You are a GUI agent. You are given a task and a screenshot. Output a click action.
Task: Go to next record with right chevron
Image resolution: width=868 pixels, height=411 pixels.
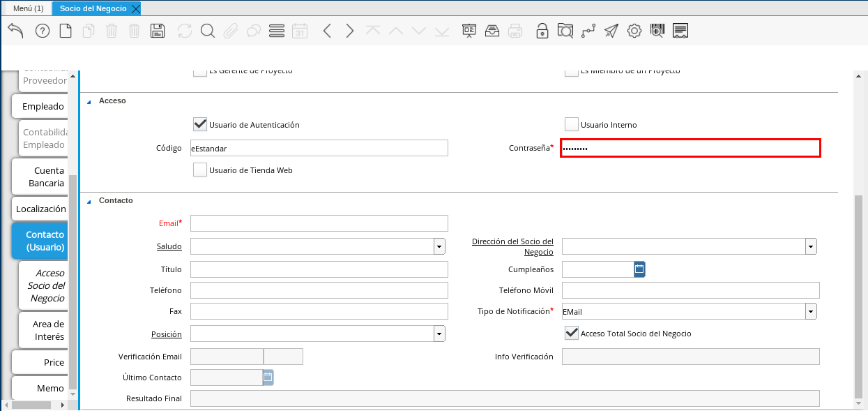[350, 31]
